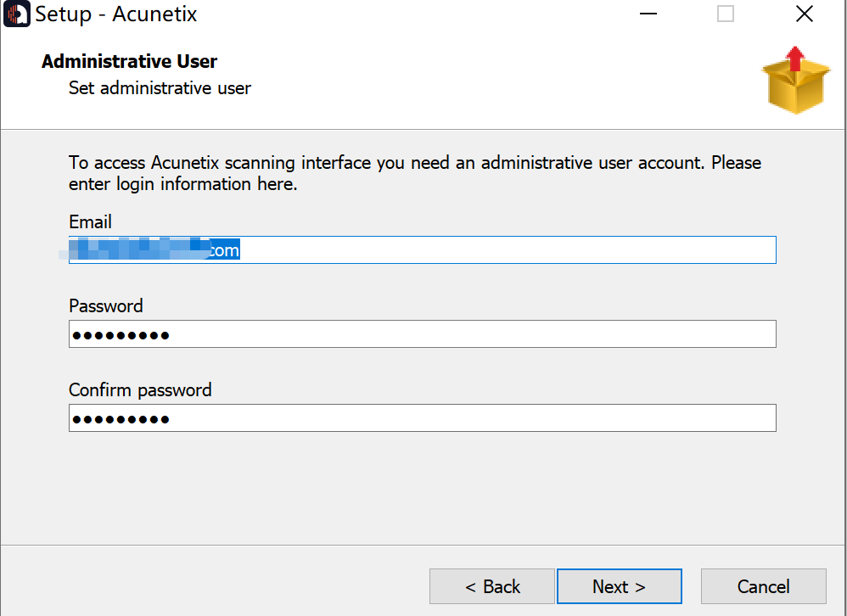
Task: Click the 'Confirm password' label
Action: pyautogui.click(x=140, y=389)
